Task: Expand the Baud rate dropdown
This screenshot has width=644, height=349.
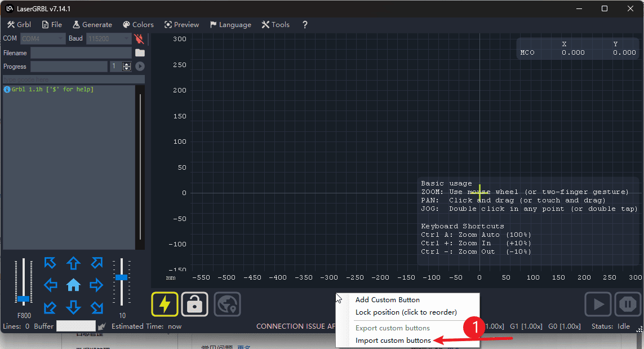Action: (108, 39)
